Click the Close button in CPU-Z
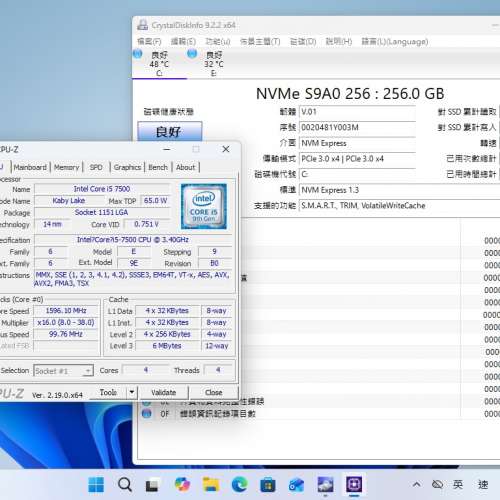 point(214,392)
